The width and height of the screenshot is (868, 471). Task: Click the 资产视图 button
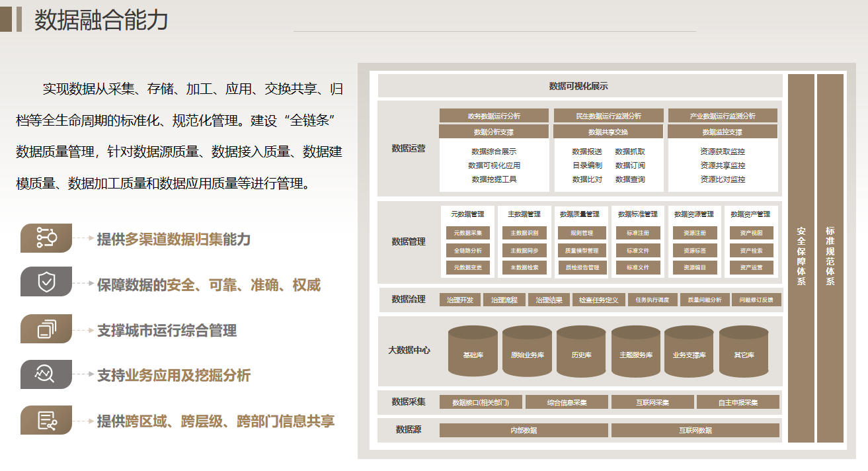[x=751, y=234]
